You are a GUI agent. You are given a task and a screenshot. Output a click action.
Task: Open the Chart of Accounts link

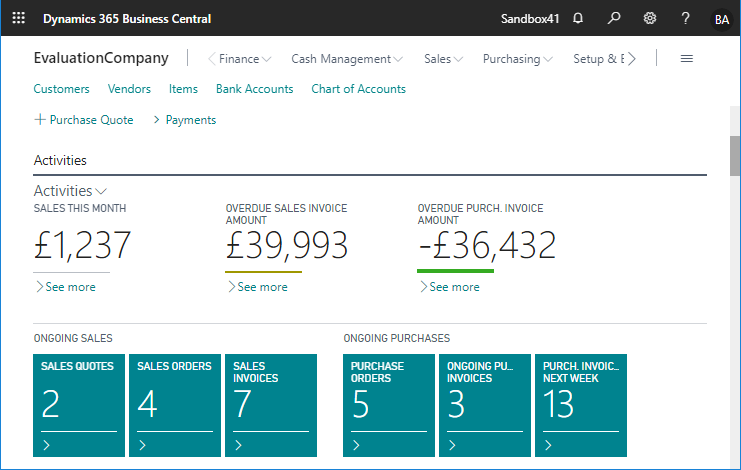click(358, 89)
